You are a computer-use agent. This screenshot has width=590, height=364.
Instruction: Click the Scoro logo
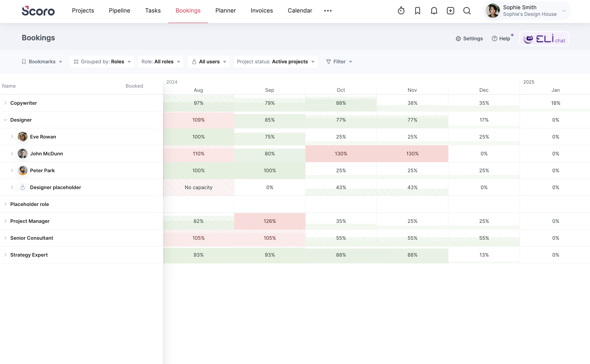tap(38, 11)
